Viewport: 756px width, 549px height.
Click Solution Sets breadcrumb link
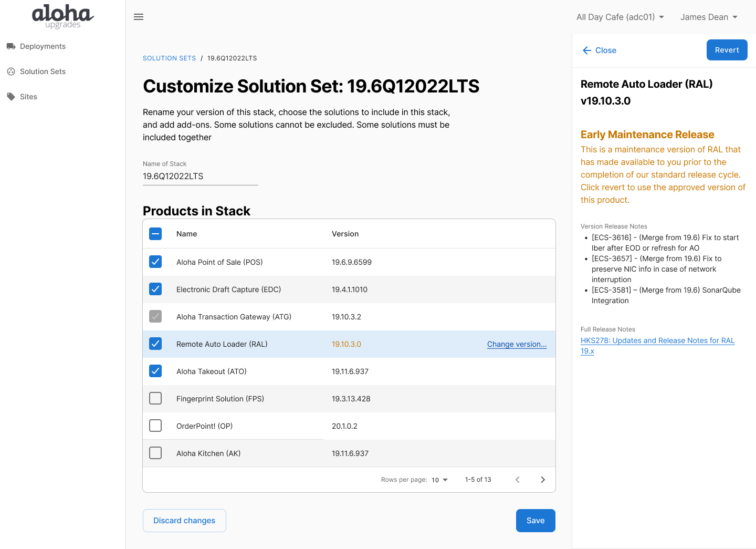(169, 58)
